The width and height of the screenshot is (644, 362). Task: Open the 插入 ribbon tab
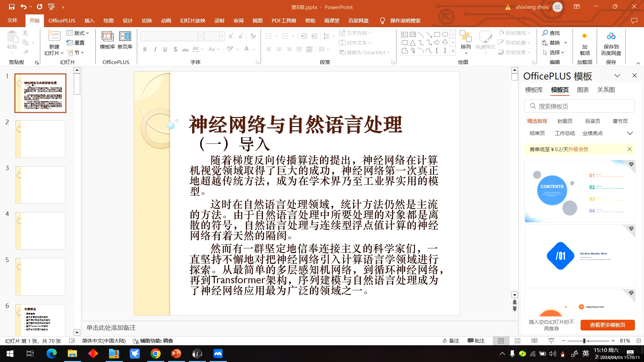[x=89, y=20]
